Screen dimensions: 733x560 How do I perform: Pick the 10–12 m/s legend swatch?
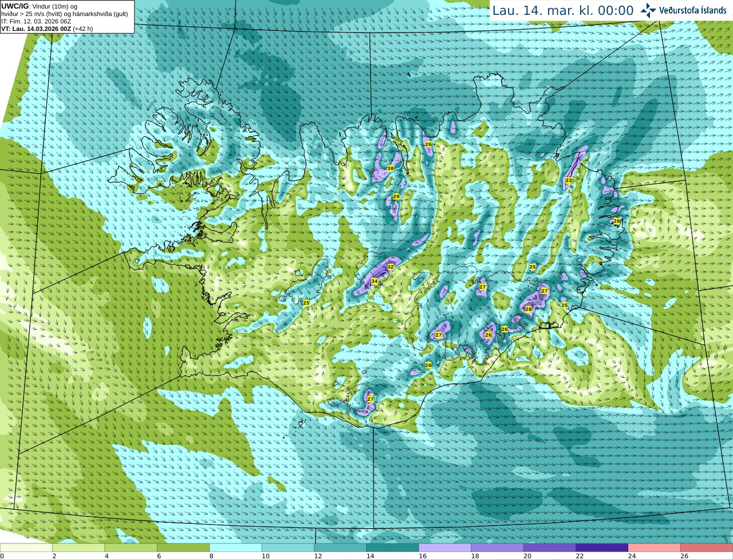[x=288, y=547]
